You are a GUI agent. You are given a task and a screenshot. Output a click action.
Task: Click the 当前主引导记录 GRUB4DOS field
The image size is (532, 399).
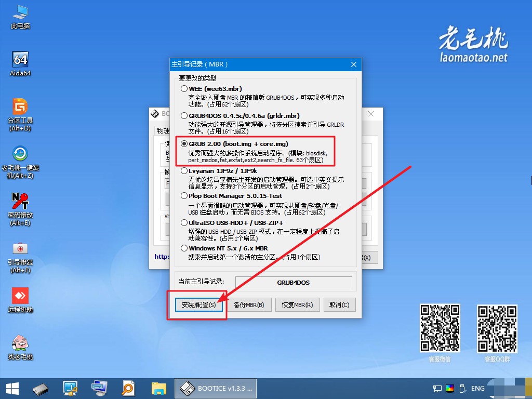point(294,282)
